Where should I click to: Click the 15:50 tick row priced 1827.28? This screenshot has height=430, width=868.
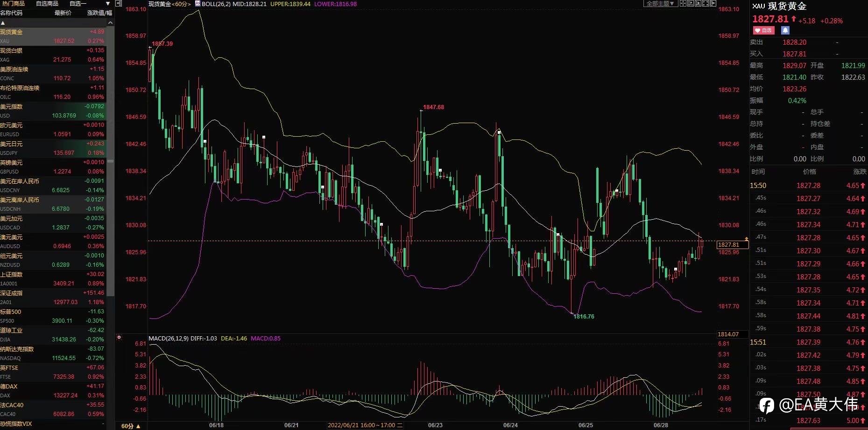pyautogui.click(x=808, y=186)
